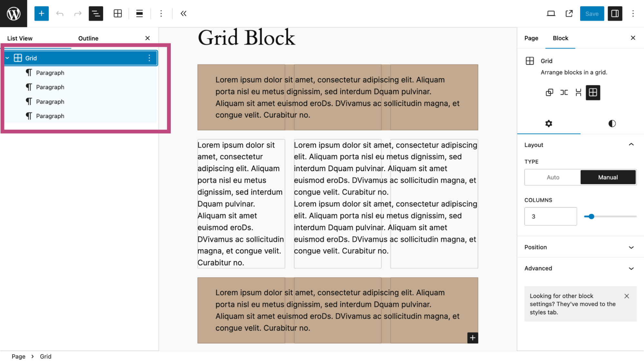The width and height of the screenshot is (644, 362).
Task: Select the table/grid icon in Block panel
Action: tap(593, 93)
